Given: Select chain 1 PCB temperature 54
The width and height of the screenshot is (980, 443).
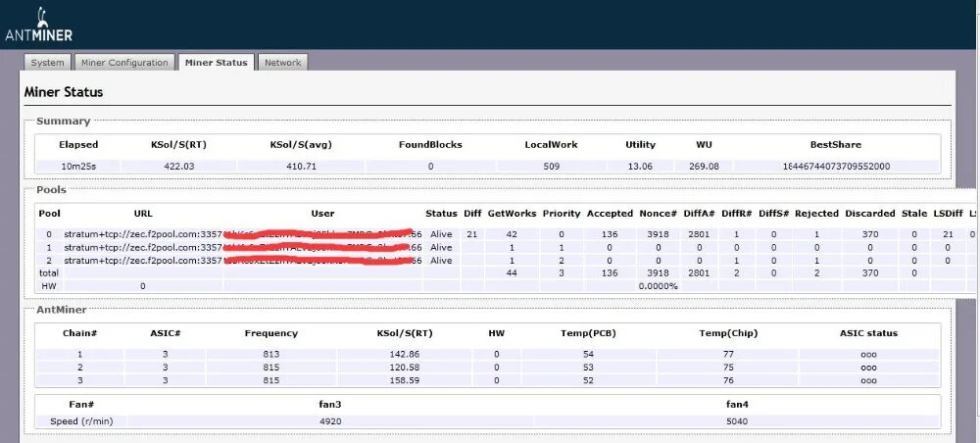Looking at the screenshot, I should tap(588, 354).
